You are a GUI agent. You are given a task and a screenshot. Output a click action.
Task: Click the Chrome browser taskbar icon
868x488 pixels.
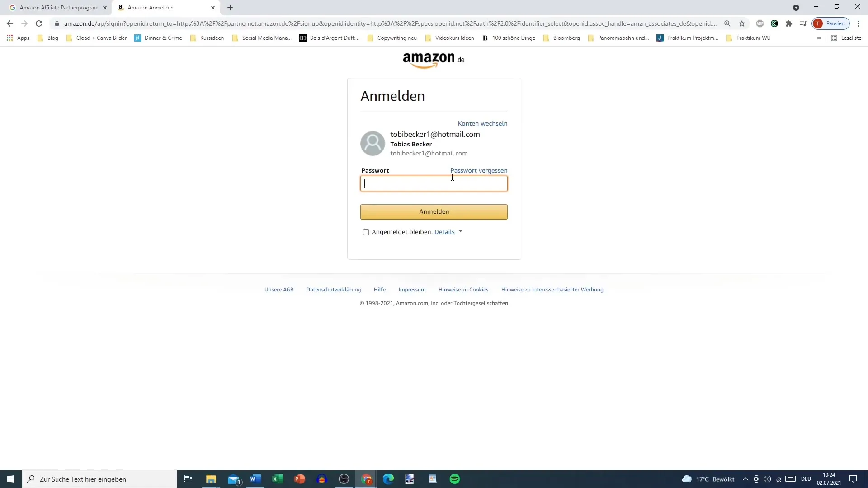tap(367, 479)
